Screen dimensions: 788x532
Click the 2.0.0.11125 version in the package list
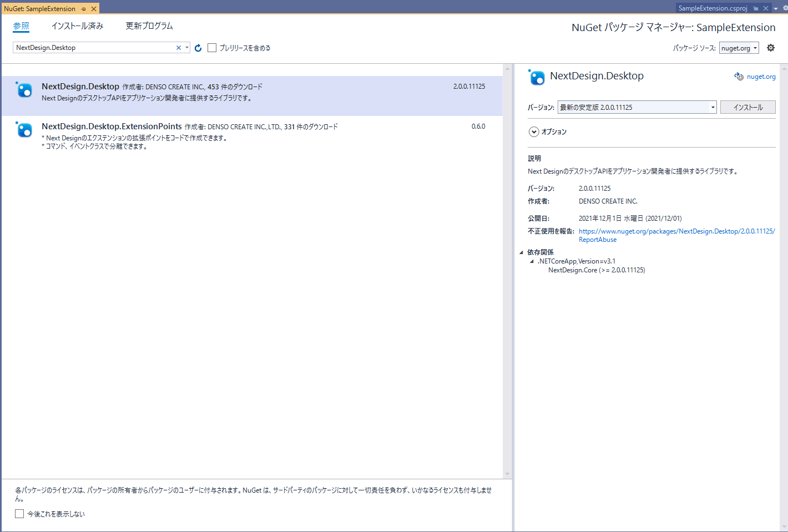coord(469,87)
